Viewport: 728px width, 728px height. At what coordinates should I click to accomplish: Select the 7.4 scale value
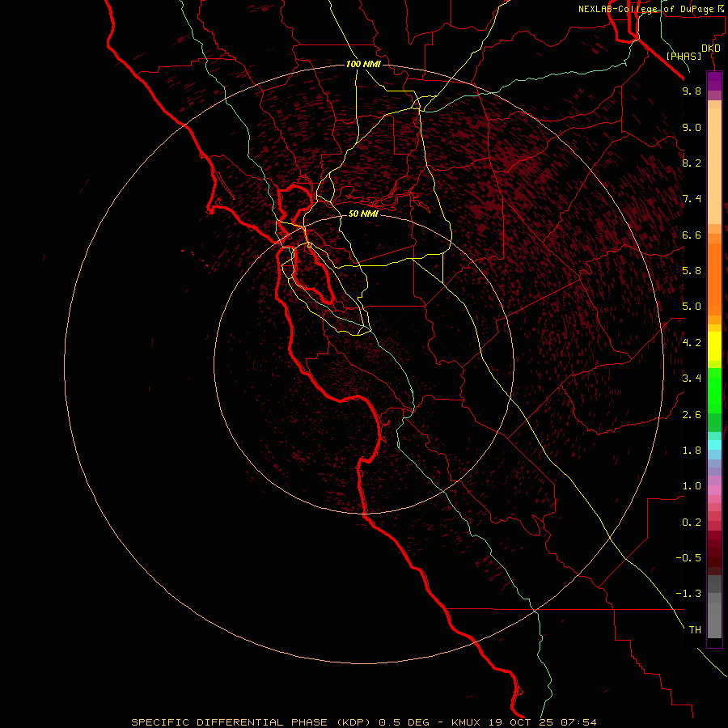coord(692,199)
